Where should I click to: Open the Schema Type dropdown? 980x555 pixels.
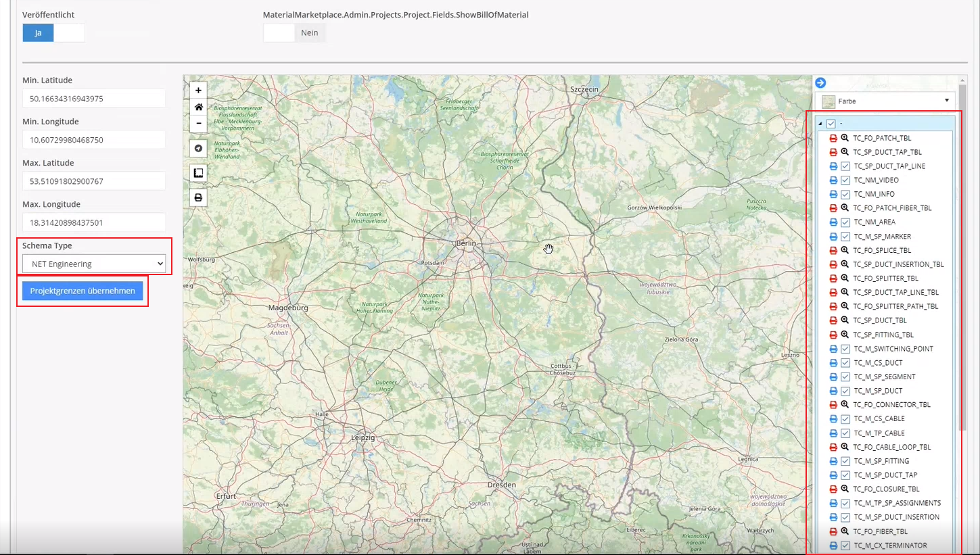pos(94,264)
